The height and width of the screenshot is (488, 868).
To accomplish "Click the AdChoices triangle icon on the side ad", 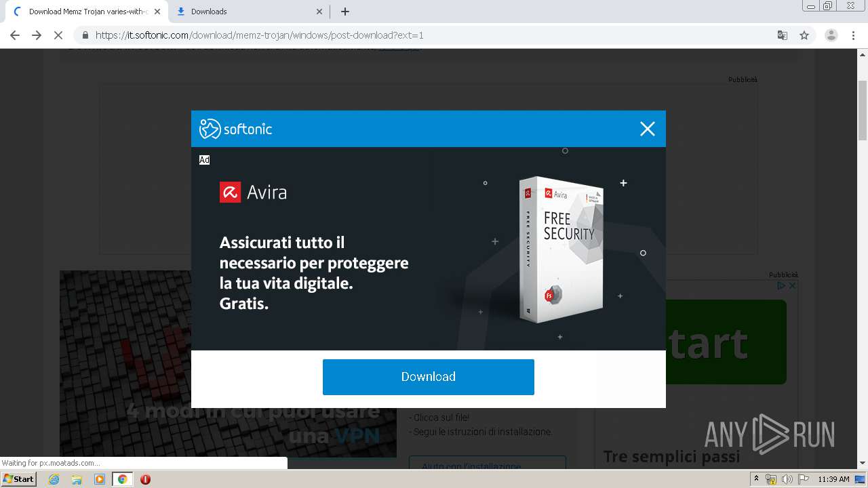I will pos(781,286).
